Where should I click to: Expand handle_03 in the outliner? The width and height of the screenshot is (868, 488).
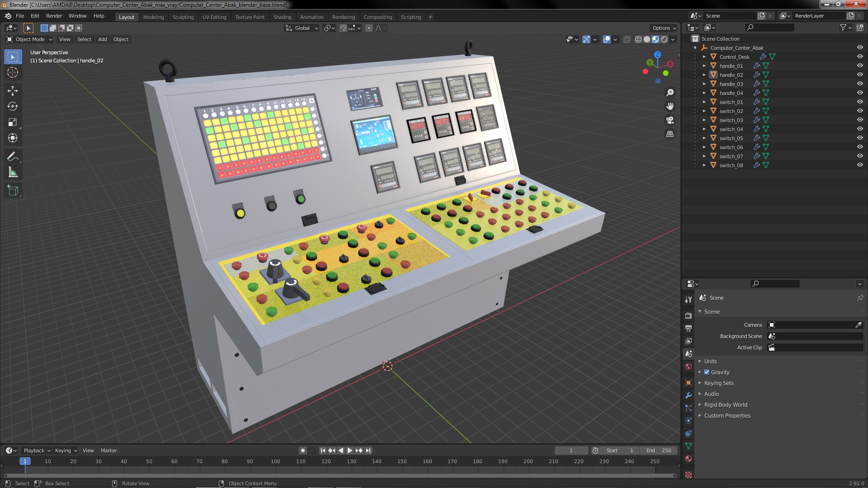click(704, 84)
